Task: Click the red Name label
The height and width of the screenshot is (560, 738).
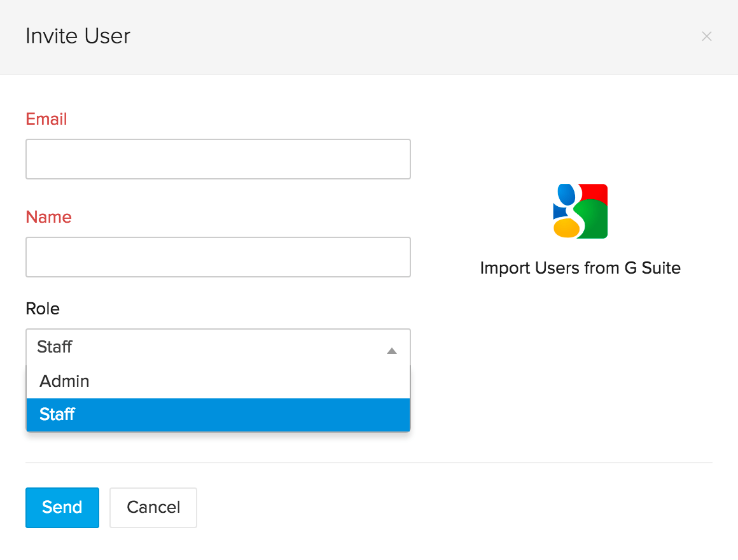Action: click(48, 217)
